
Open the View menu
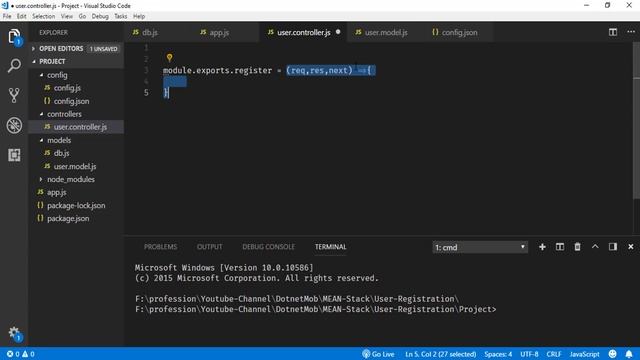67,16
